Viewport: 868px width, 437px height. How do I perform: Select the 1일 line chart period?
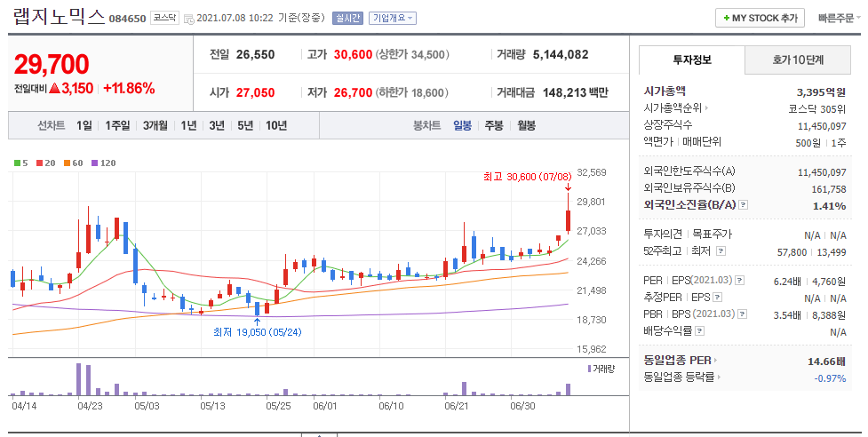click(84, 125)
